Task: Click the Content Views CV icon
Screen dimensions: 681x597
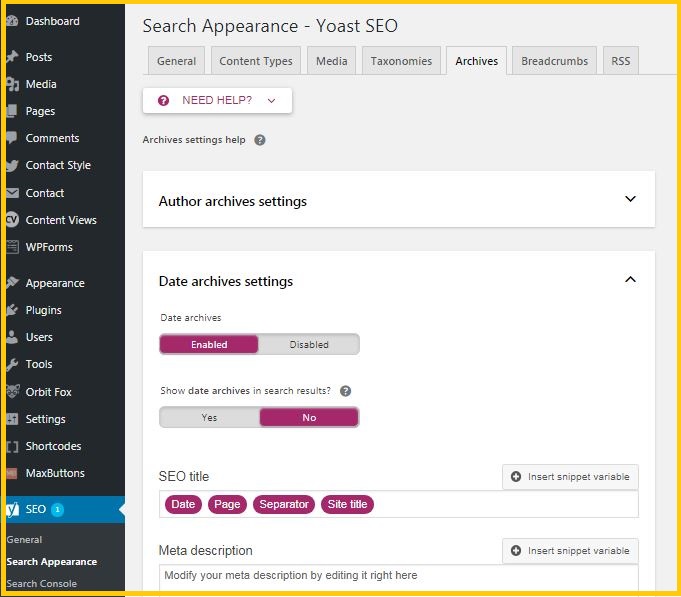Action: (x=13, y=220)
